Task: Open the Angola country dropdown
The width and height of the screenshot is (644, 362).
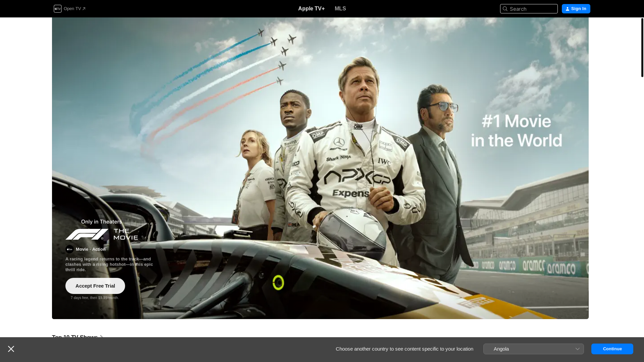Action: point(534,349)
